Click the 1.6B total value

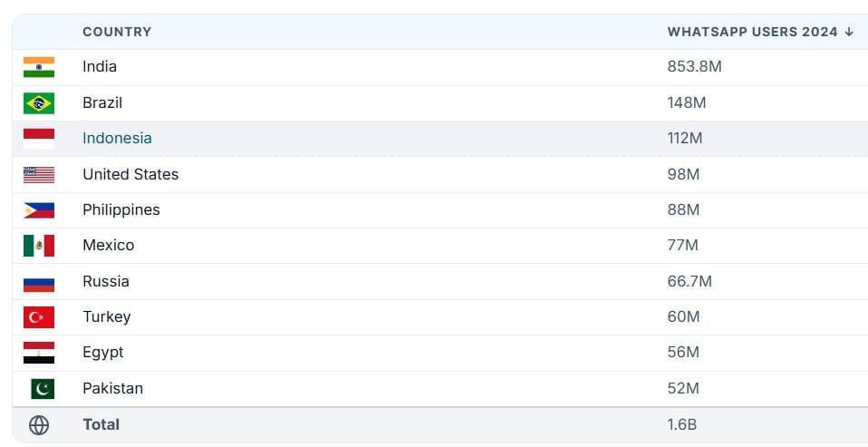pos(681,424)
